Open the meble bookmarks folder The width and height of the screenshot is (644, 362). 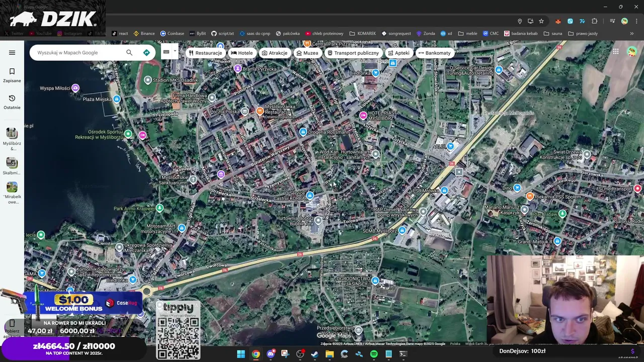(467, 34)
